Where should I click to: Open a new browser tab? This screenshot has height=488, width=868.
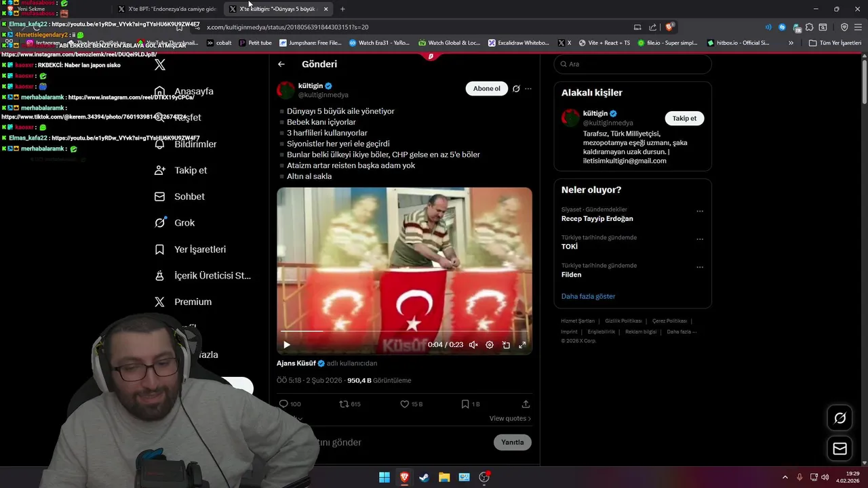(342, 9)
